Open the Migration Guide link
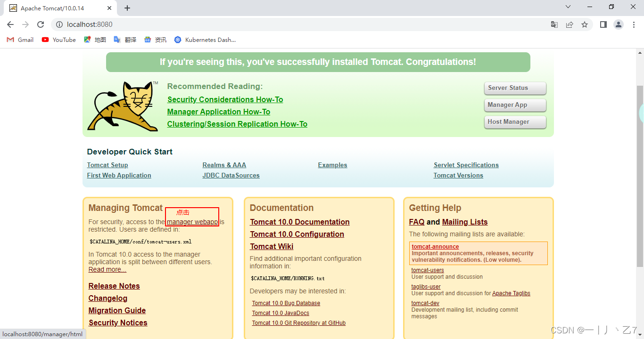 tap(117, 310)
